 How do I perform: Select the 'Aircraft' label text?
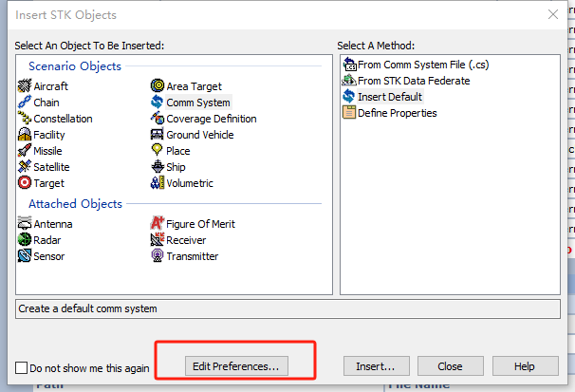(x=51, y=86)
